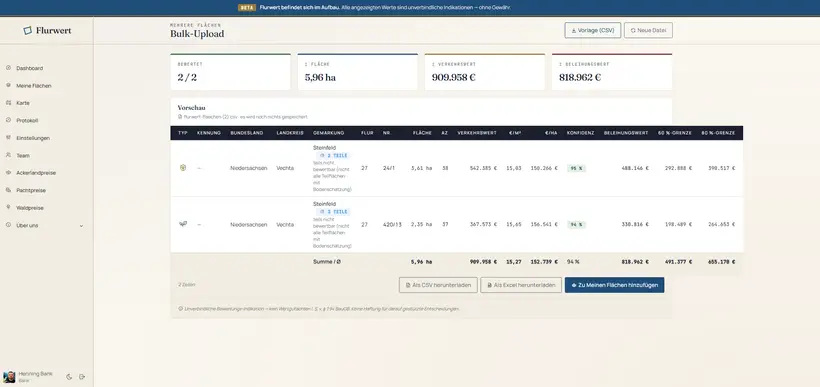820x387 pixels.
Task: Click the type icon in row 24/1
Action: tap(183, 168)
